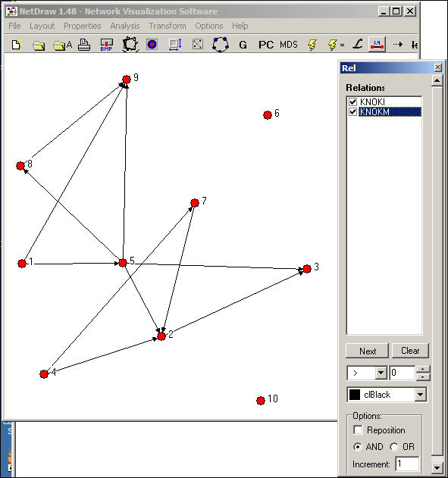Click the Clear button in Rel panel
This screenshot has height=478, width=448.
[x=410, y=351]
